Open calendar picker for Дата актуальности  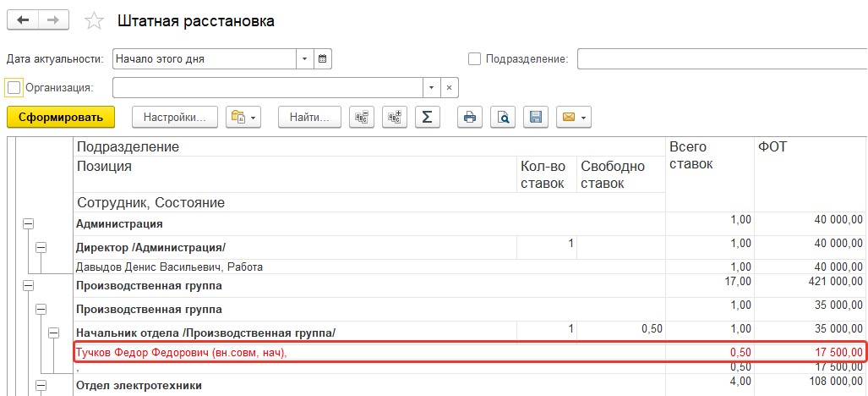tap(323, 58)
